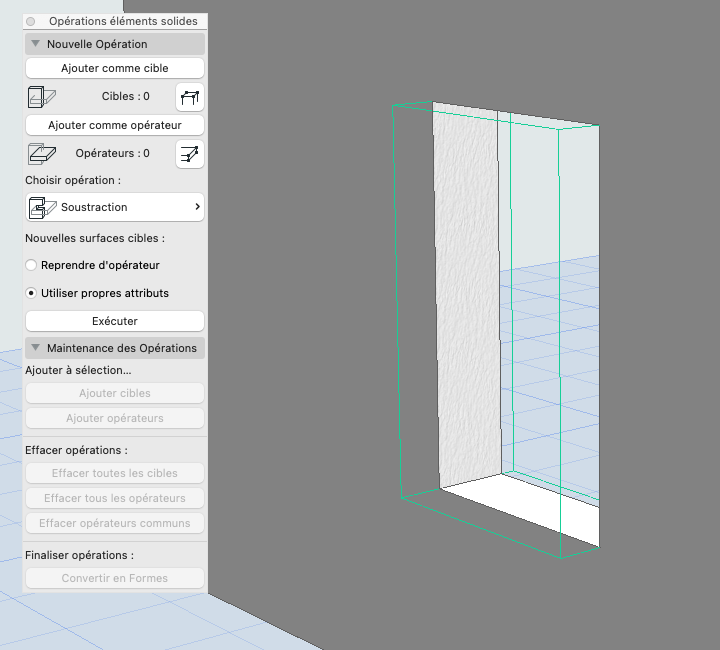
Task: Click the select operators icon beside Opérateurs
Action: [x=190, y=154]
